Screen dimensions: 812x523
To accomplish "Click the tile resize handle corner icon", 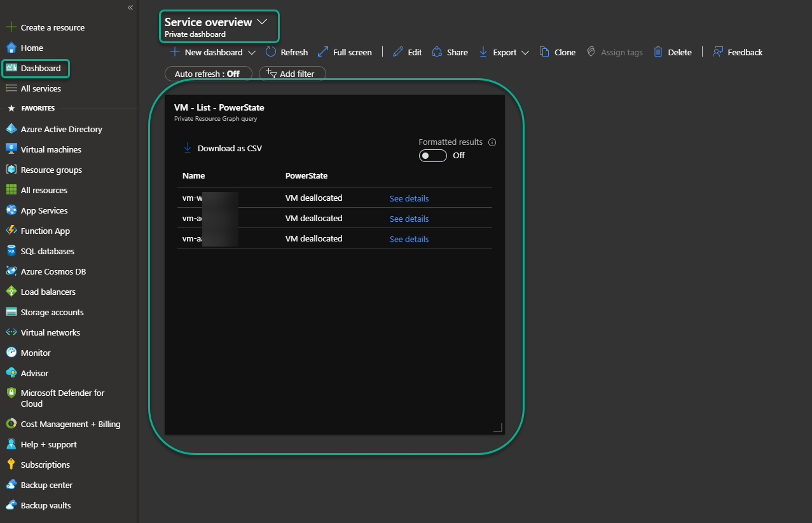I will pos(498,428).
